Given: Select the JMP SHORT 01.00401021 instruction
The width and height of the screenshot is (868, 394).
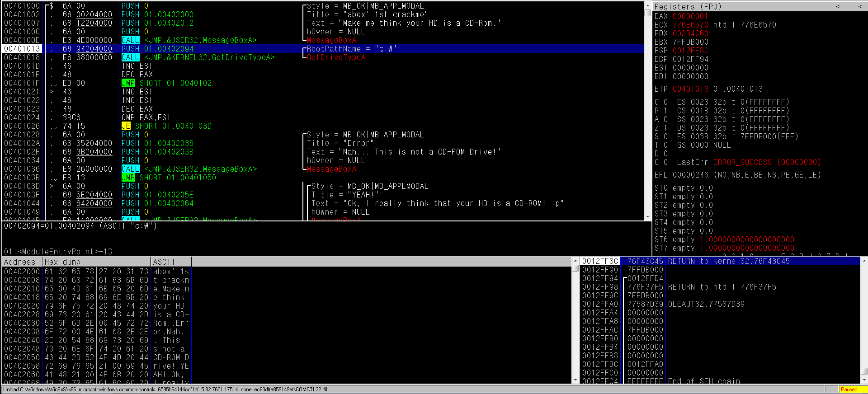Looking at the screenshot, I should pos(168,83).
